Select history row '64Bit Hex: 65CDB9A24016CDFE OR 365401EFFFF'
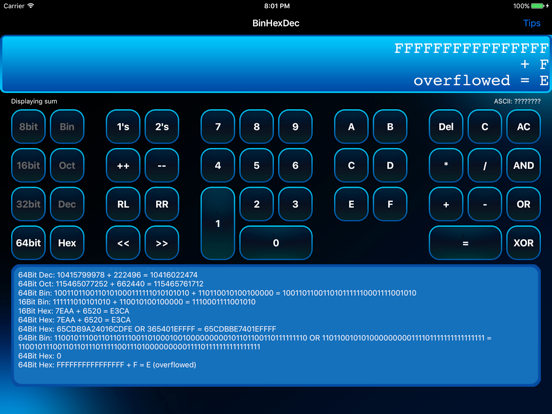Screen dimensions: 552x414 (x=147, y=329)
